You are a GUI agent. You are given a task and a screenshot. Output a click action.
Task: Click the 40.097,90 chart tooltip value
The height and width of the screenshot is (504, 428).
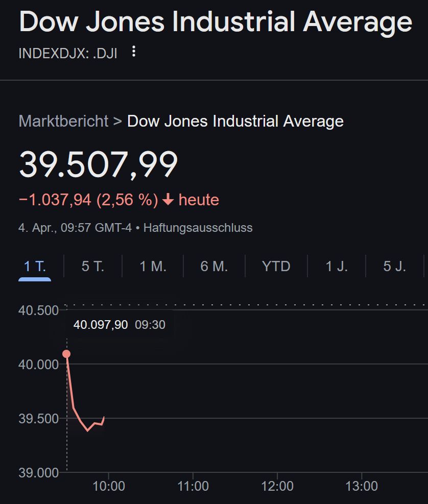[101, 325]
